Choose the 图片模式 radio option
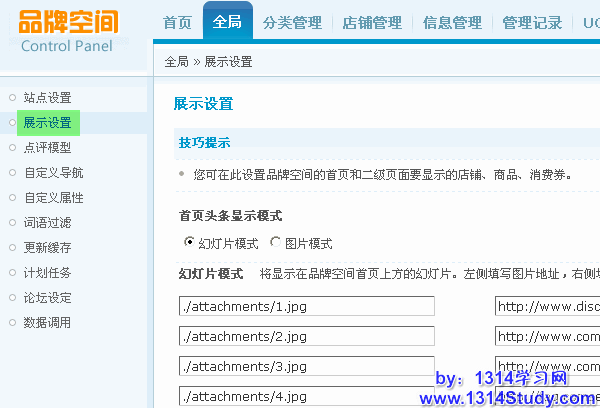Image resolution: width=600 pixels, height=408 pixels. click(275, 243)
